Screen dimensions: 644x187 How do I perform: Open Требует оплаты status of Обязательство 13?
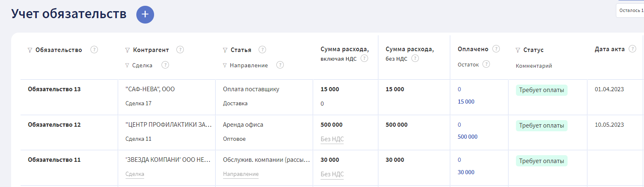pyautogui.click(x=542, y=90)
